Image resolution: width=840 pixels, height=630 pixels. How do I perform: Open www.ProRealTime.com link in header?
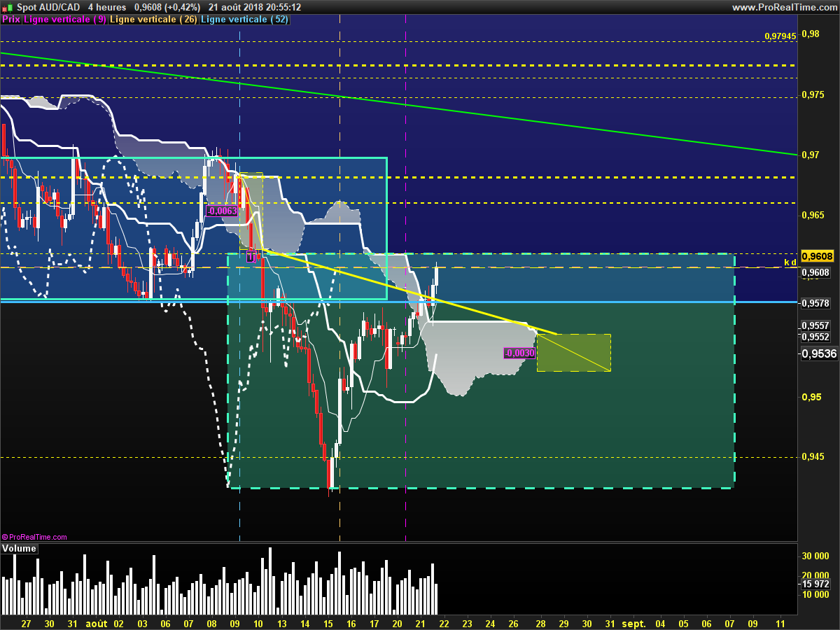(785, 7)
